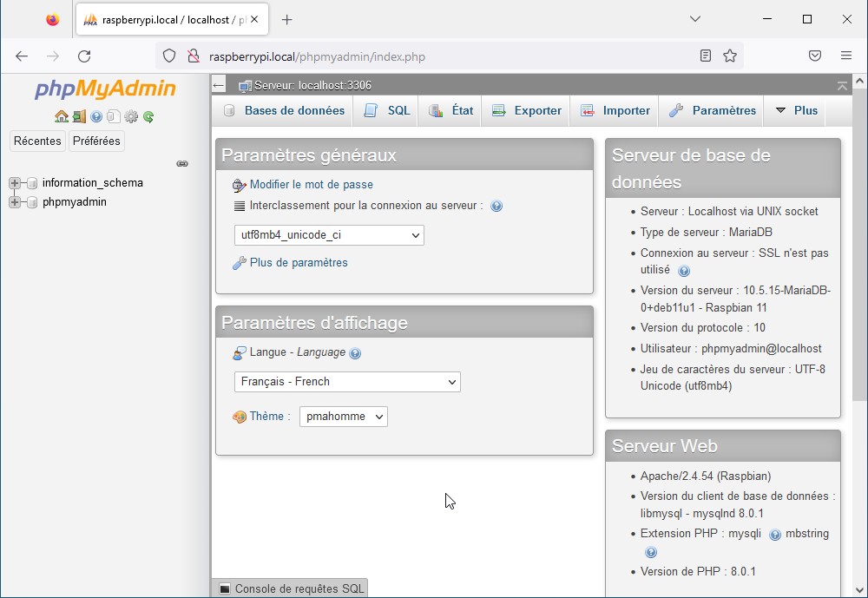The width and height of the screenshot is (868, 598).
Task: Click the Préférées button
Action: point(96,141)
